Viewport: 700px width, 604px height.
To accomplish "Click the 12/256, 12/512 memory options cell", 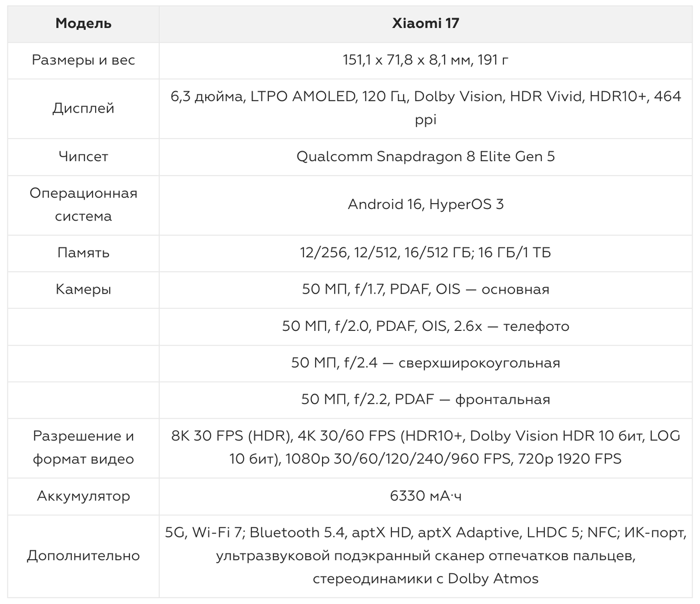I will click(x=425, y=253).
